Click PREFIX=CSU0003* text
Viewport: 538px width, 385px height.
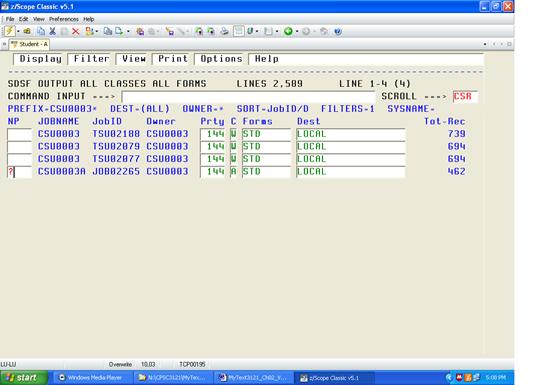52,109
